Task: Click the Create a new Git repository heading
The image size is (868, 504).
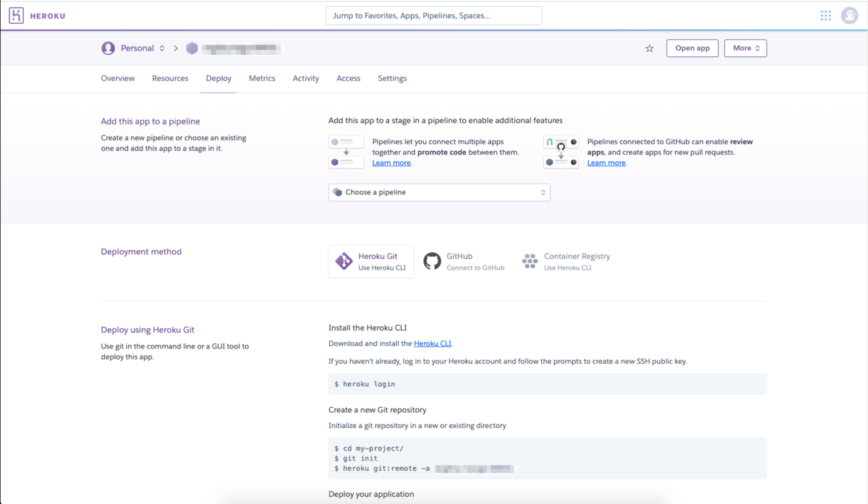Action: [x=378, y=410]
